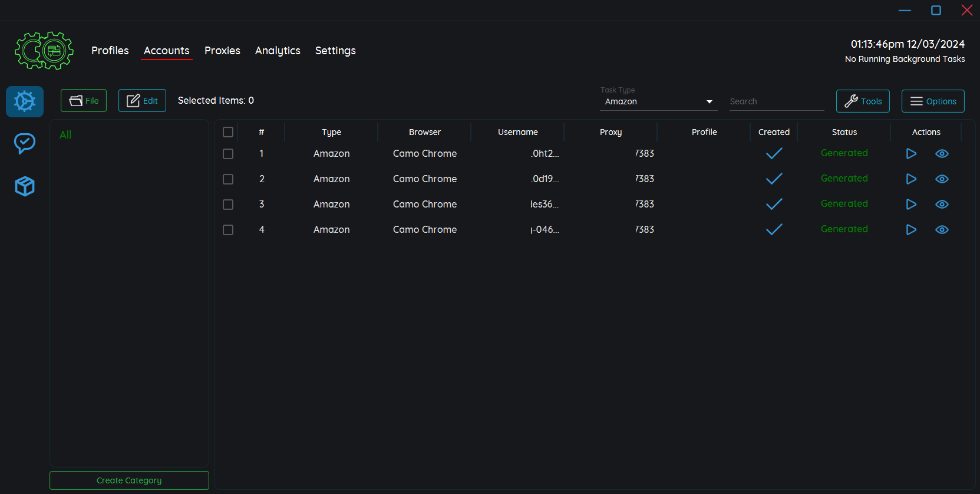The width and height of the screenshot is (980, 494).
Task: Open the cube package sidebar icon
Action: coord(25,186)
